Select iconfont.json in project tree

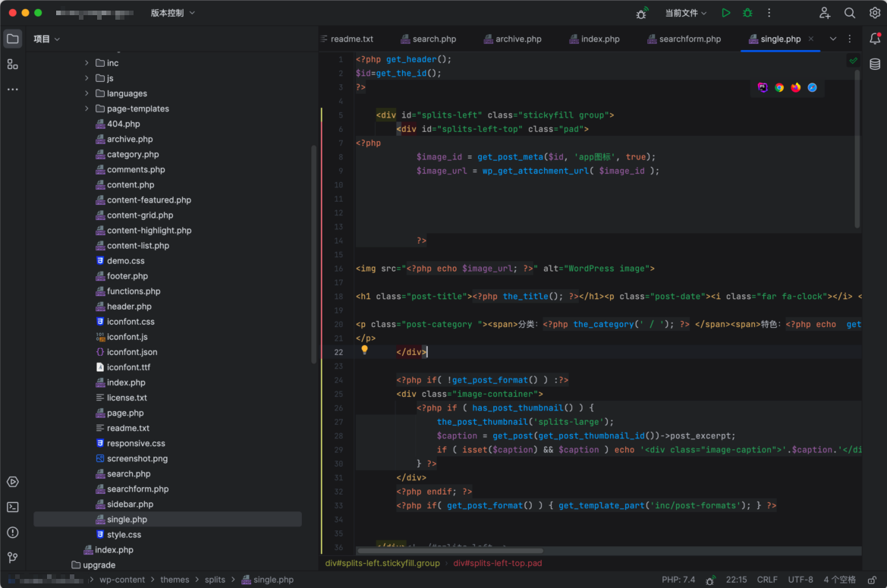point(127,352)
